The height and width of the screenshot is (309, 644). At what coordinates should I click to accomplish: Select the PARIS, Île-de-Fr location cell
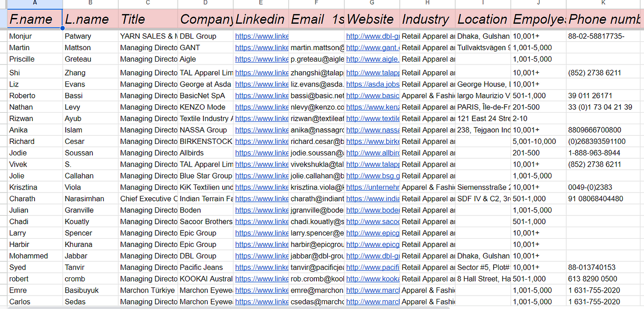coord(483,107)
